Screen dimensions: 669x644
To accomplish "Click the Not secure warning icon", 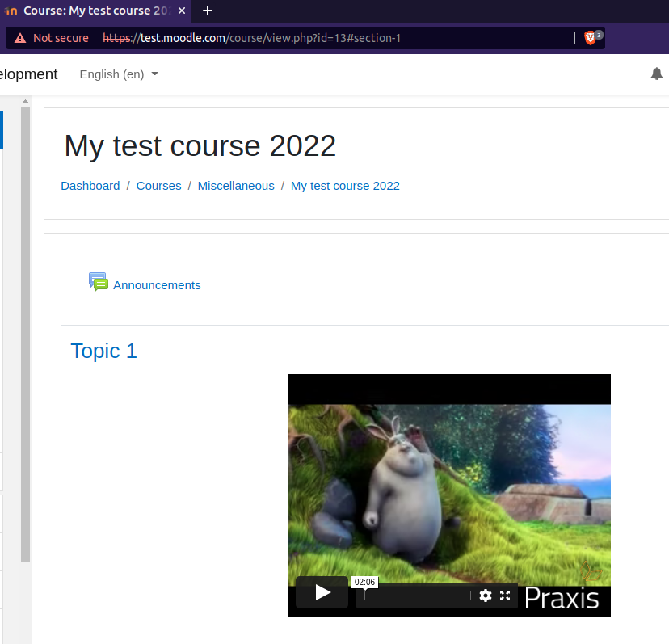I will pyautogui.click(x=20, y=38).
